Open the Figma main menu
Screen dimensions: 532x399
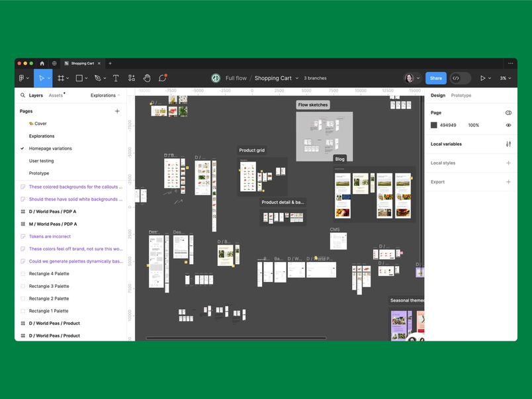click(22, 78)
